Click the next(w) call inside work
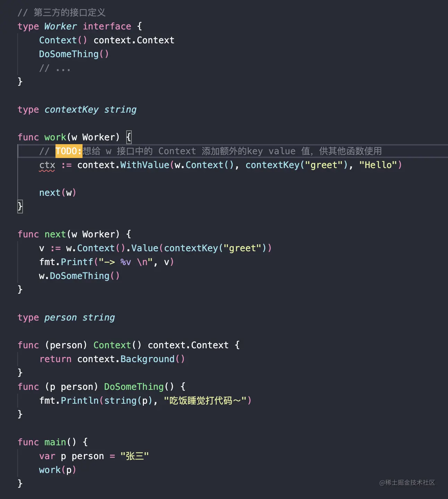The width and height of the screenshot is (448, 499). (57, 193)
